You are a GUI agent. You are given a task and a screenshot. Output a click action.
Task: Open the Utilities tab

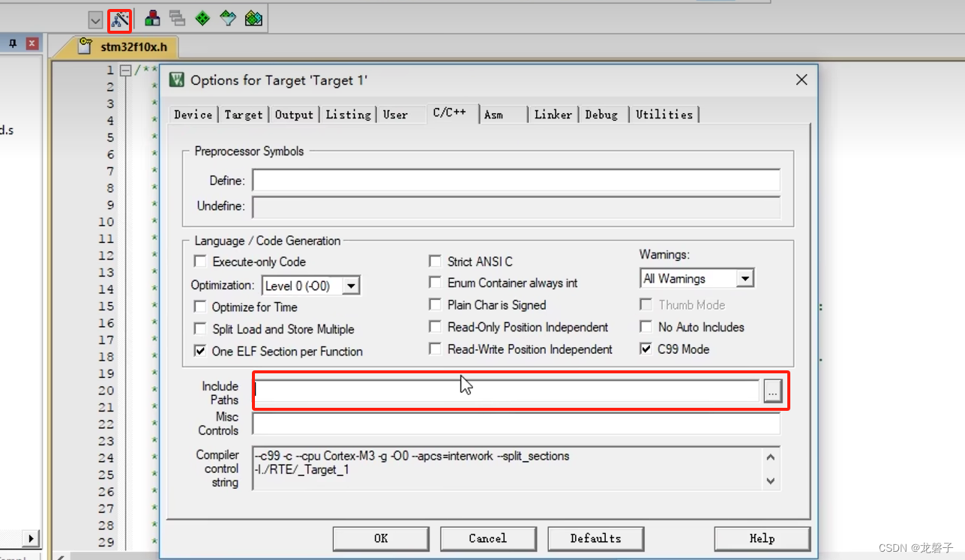point(664,115)
